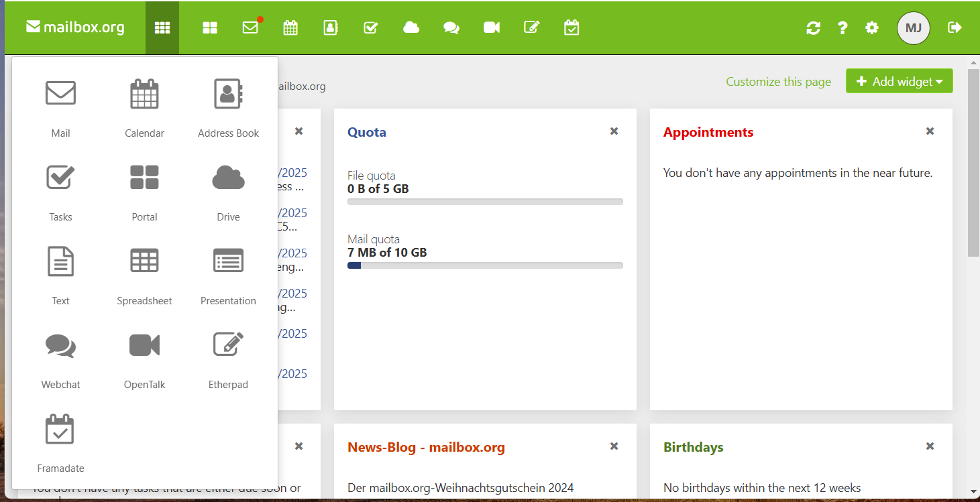Click the Calendar icon in top bar
The height and width of the screenshot is (502, 980).
click(290, 27)
